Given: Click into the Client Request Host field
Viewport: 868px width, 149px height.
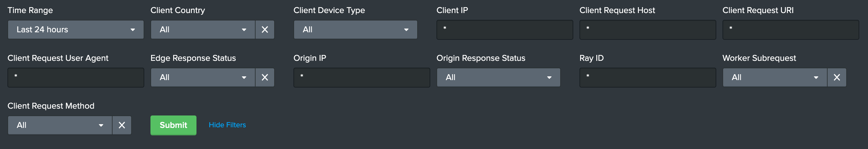Looking at the screenshot, I should tap(647, 29).
